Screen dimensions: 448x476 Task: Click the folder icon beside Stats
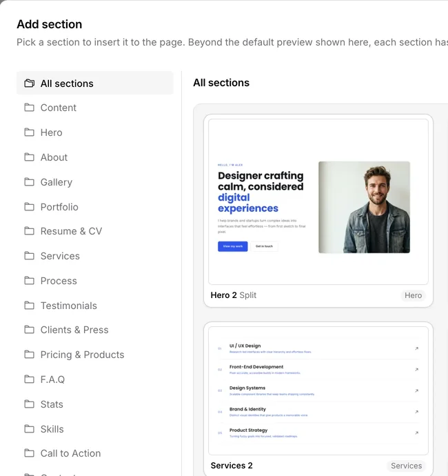tap(30, 404)
